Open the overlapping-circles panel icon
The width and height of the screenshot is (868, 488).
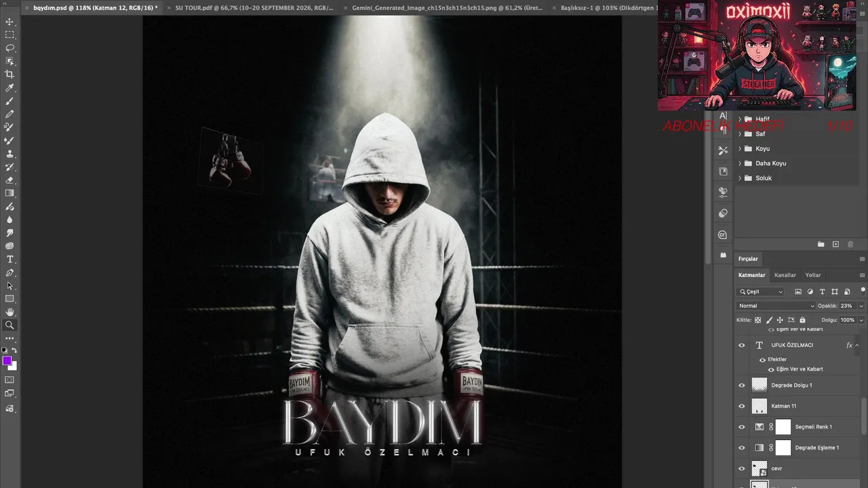coord(723,213)
